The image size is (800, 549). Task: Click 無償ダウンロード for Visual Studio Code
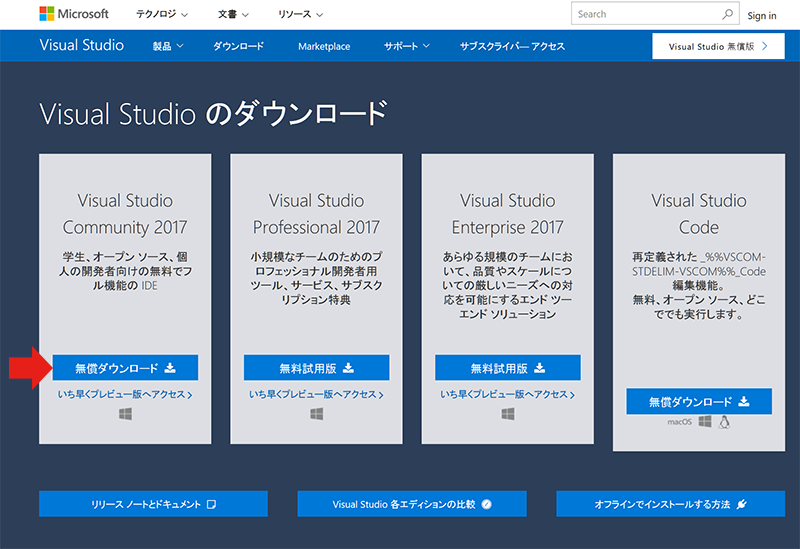click(x=699, y=402)
